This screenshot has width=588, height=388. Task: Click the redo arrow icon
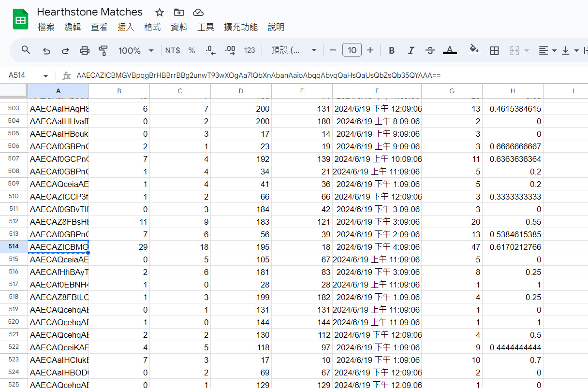(65, 50)
